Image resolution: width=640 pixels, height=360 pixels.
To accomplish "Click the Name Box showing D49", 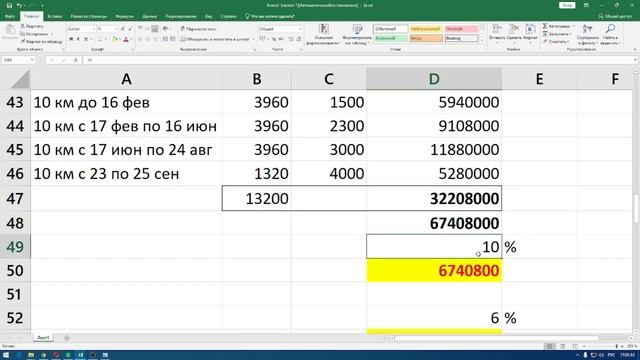I will coord(18,60).
